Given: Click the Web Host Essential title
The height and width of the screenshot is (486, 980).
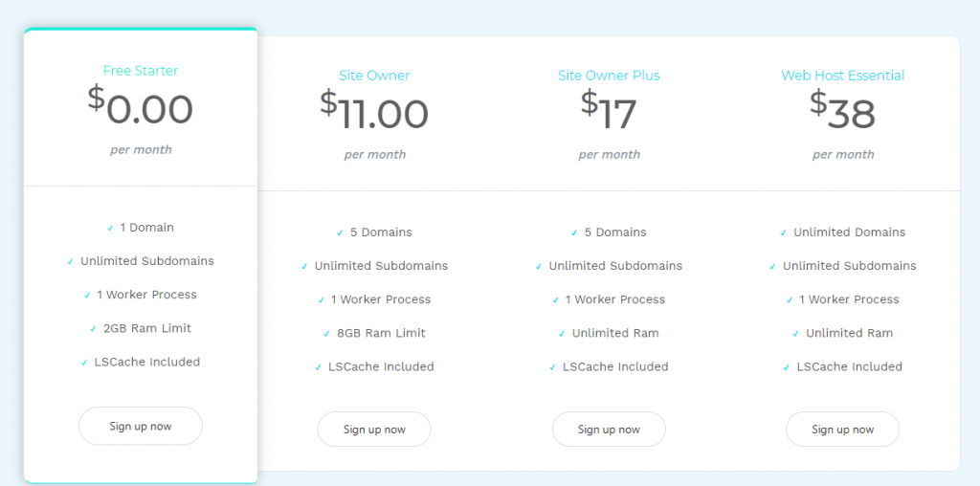Looking at the screenshot, I should [x=842, y=76].
